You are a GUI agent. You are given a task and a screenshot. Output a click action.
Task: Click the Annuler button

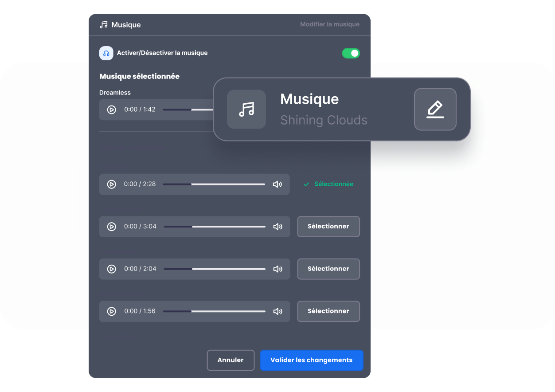coord(231,360)
